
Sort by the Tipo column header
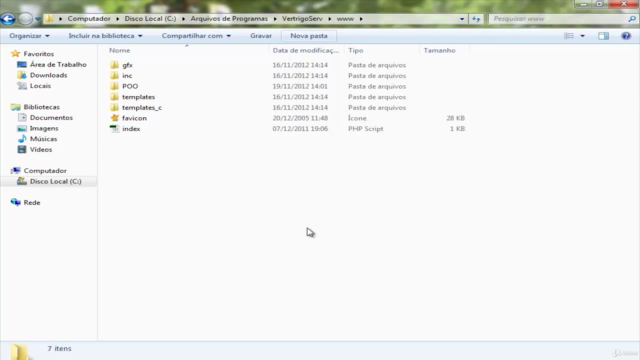pos(356,50)
